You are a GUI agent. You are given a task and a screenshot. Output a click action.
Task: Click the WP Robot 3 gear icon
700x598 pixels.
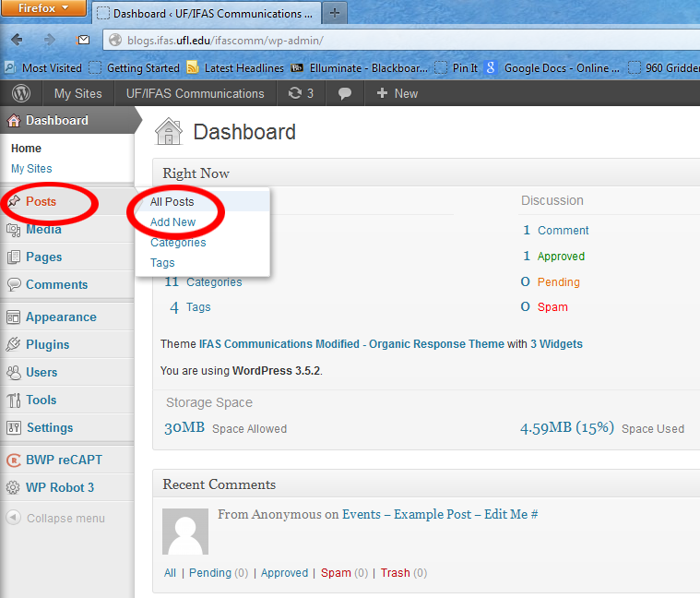(x=13, y=487)
